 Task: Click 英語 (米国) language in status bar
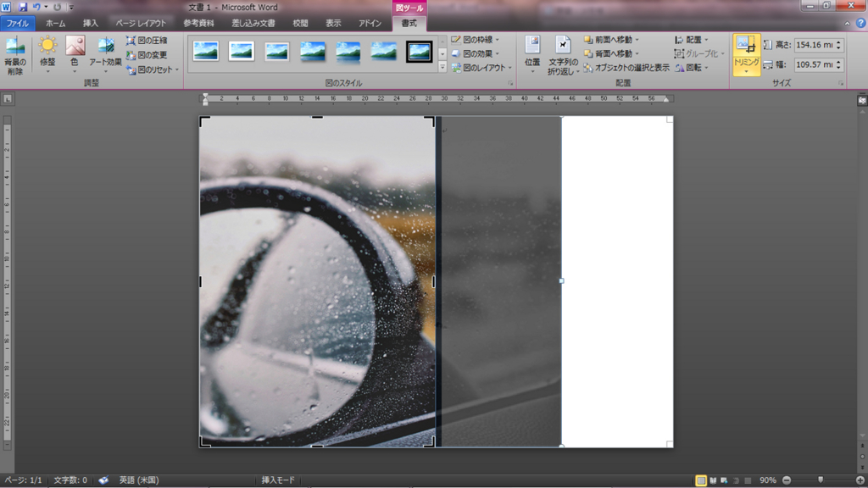[139, 480]
